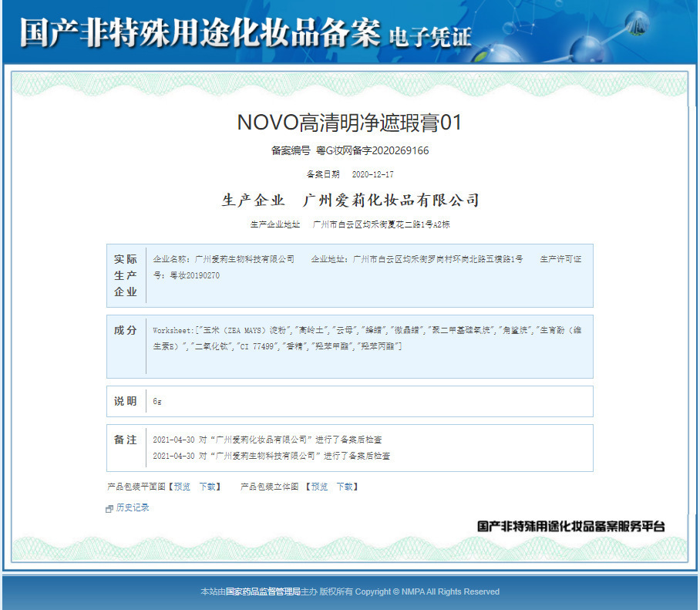Click the 备注 section label
700x610 pixels.
coord(126,440)
